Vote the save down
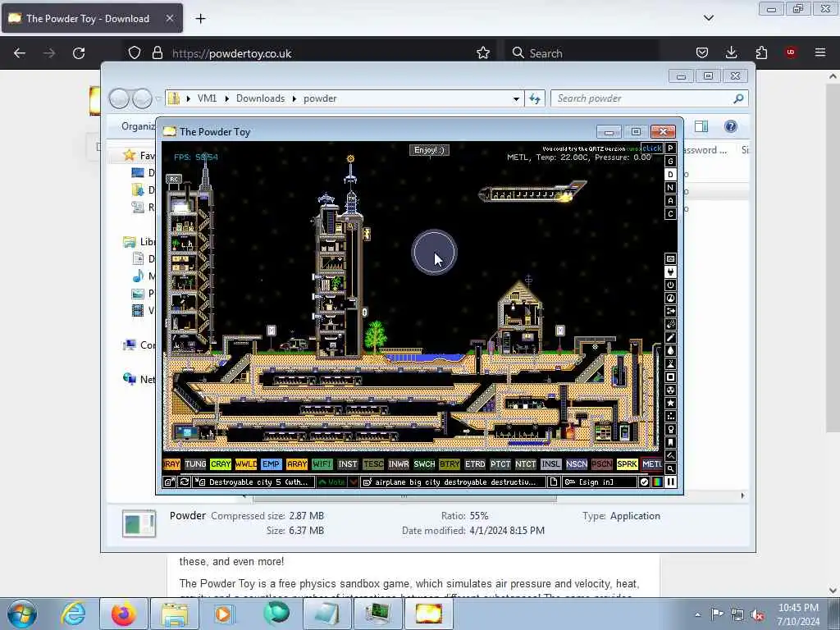840x630 pixels. (354, 482)
